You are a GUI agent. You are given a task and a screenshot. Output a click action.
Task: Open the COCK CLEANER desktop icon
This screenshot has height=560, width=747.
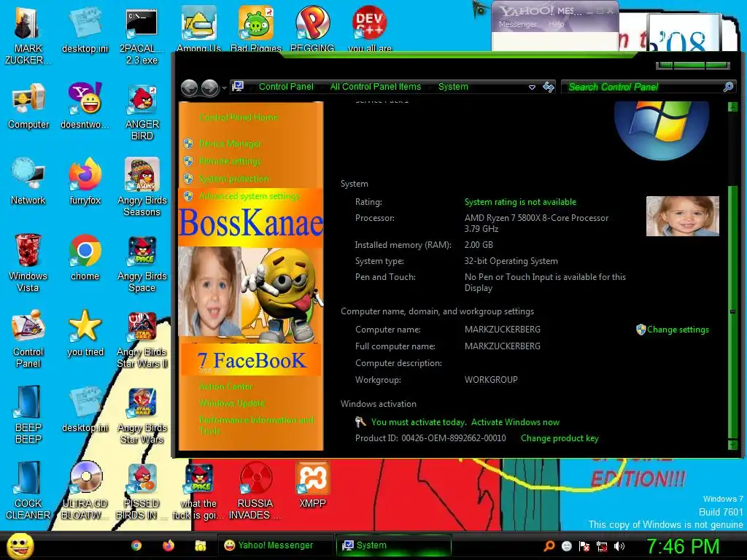tap(28, 491)
